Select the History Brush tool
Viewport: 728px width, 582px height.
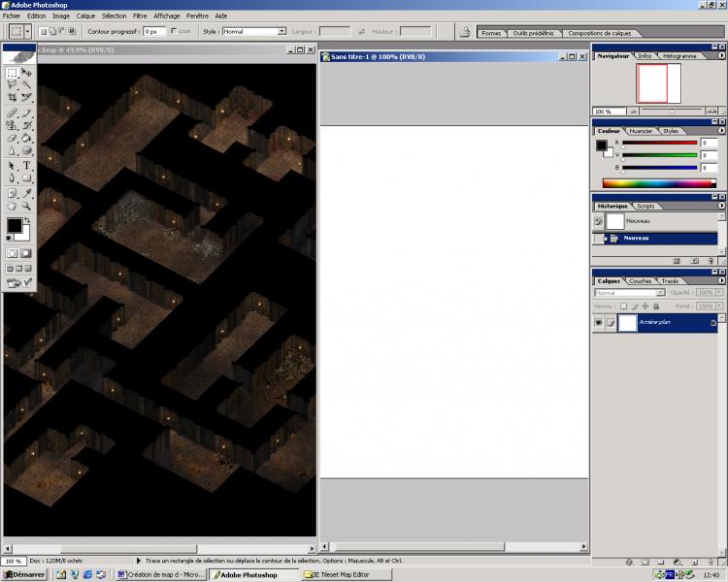point(26,125)
